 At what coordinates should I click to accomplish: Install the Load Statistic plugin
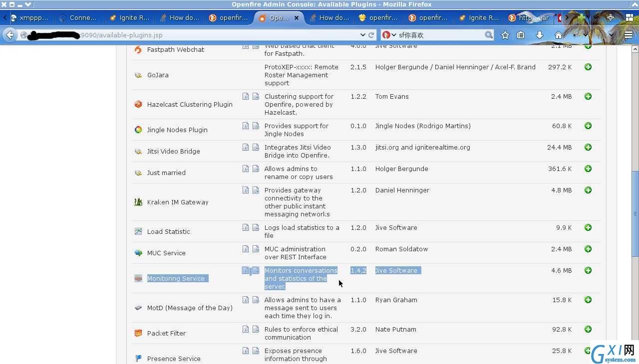pos(588,227)
